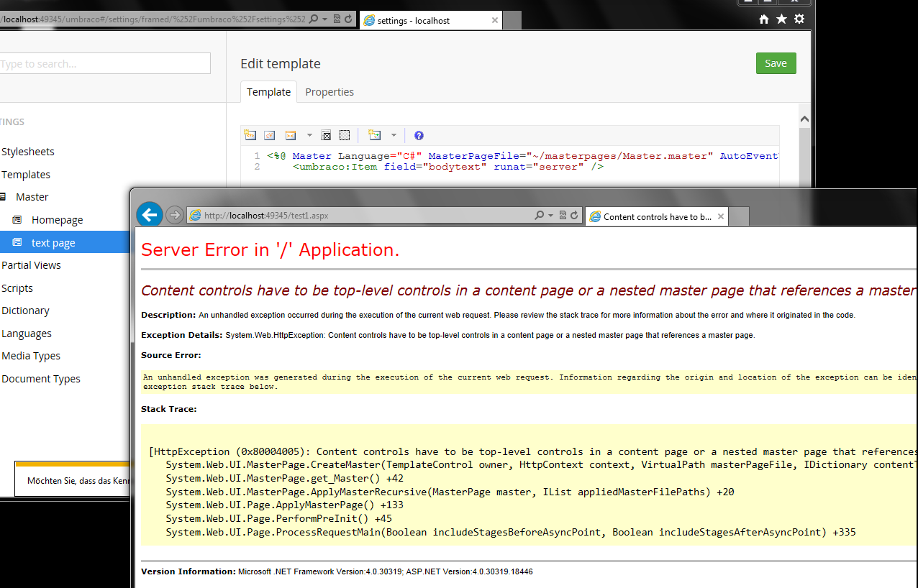Click the Master template tree icon
The height and width of the screenshot is (588, 918).
(3, 196)
